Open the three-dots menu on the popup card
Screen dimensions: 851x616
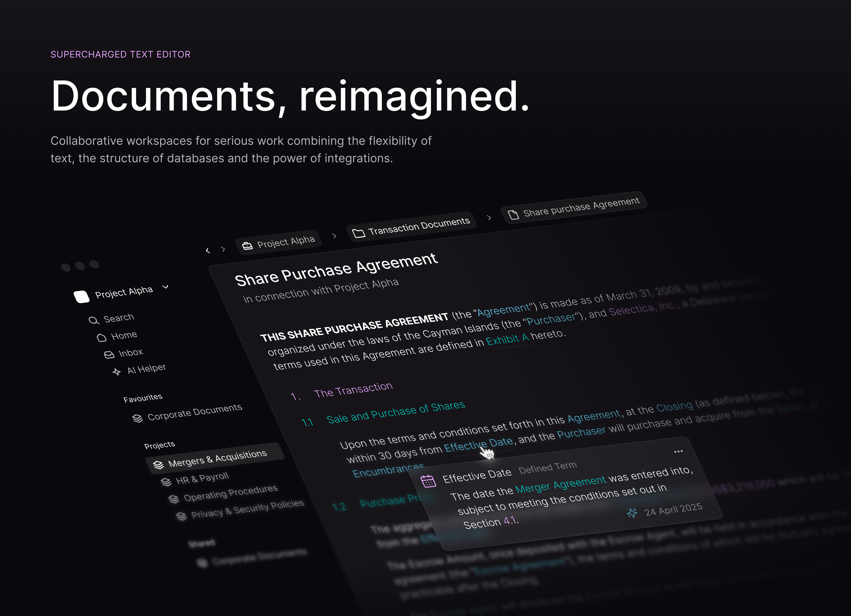click(678, 451)
